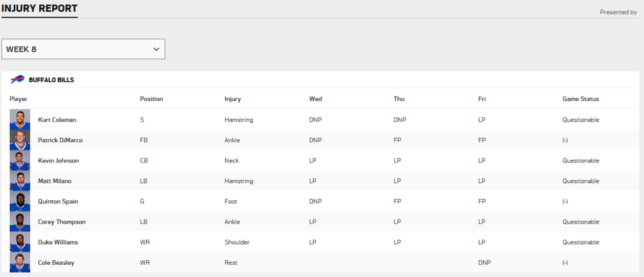
Task: Click the BUFFALO BILLS team header
Action: pyautogui.click(x=52, y=80)
